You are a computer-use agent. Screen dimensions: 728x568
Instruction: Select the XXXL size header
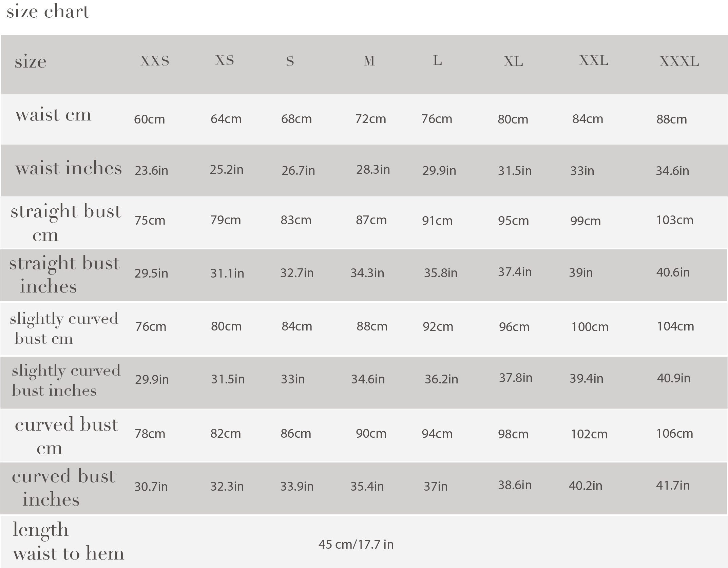pos(679,61)
